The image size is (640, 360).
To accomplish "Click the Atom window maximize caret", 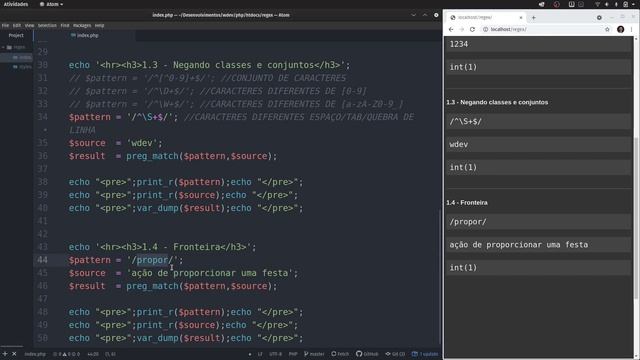I will [425, 15].
